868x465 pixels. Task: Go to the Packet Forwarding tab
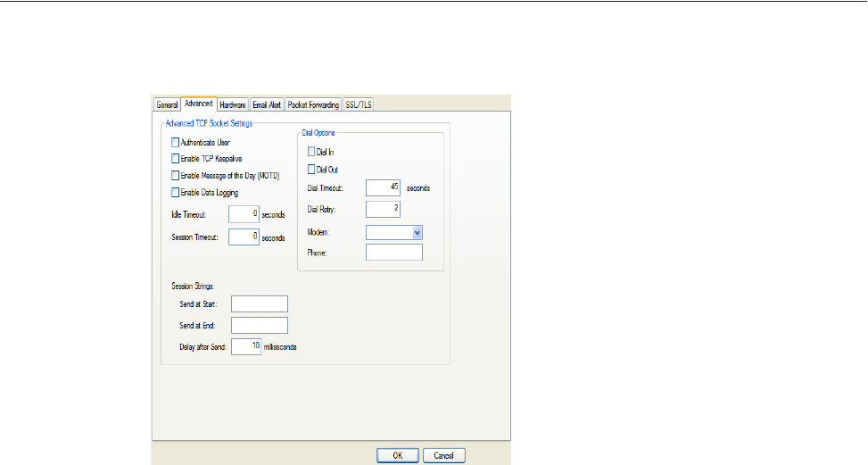(313, 104)
